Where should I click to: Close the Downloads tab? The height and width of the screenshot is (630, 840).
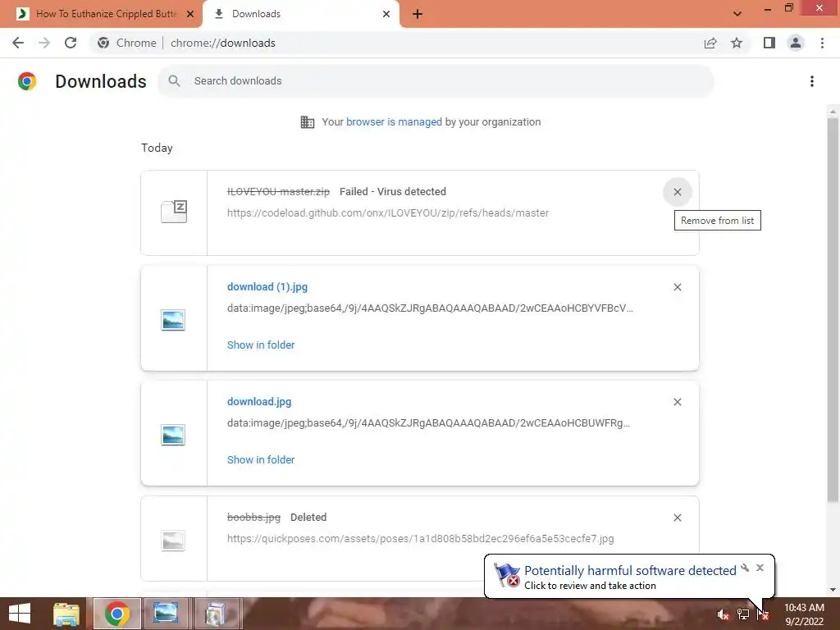click(x=386, y=14)
